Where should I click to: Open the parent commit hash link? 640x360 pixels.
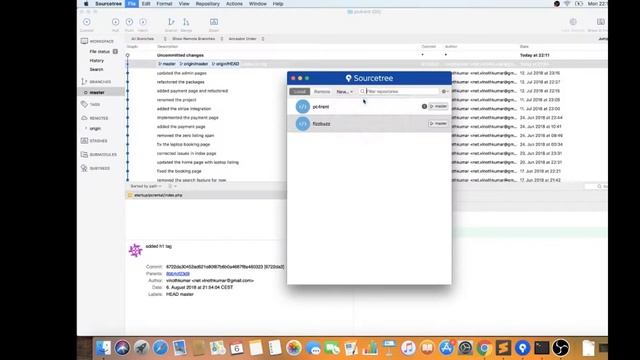[178, 274]
